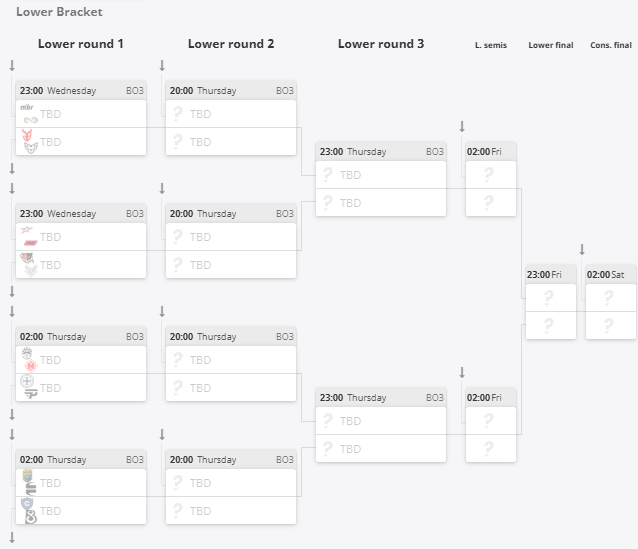This screenshot has width=638, height=549.
Task: Open the first 23:00 Wednesday BO3 match header
Action: point(81,90)
